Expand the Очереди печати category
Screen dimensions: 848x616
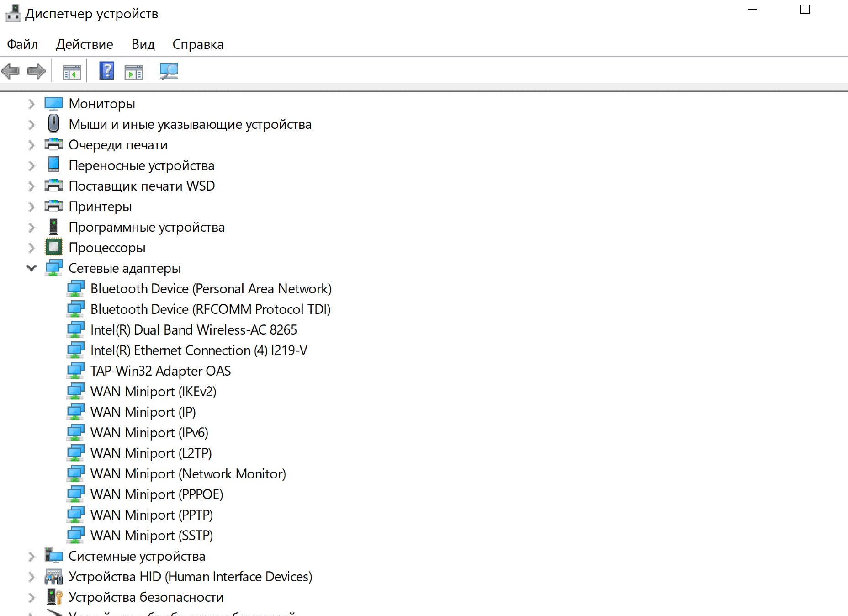(31, 145)
